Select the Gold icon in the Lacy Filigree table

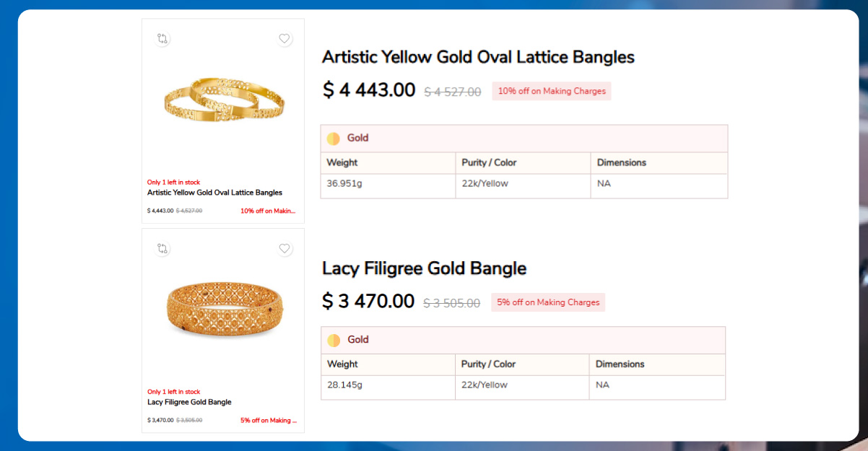click(334, 340)
